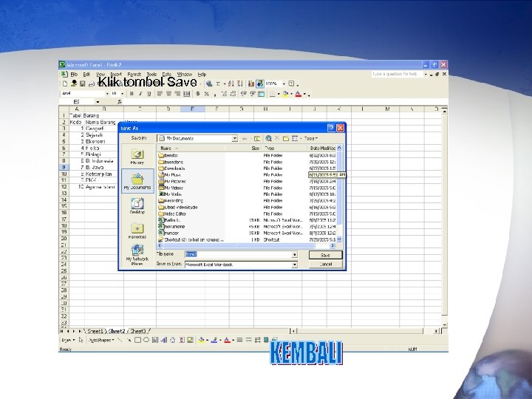Open the Insert menu
The image size is (532, 399).
116,75
